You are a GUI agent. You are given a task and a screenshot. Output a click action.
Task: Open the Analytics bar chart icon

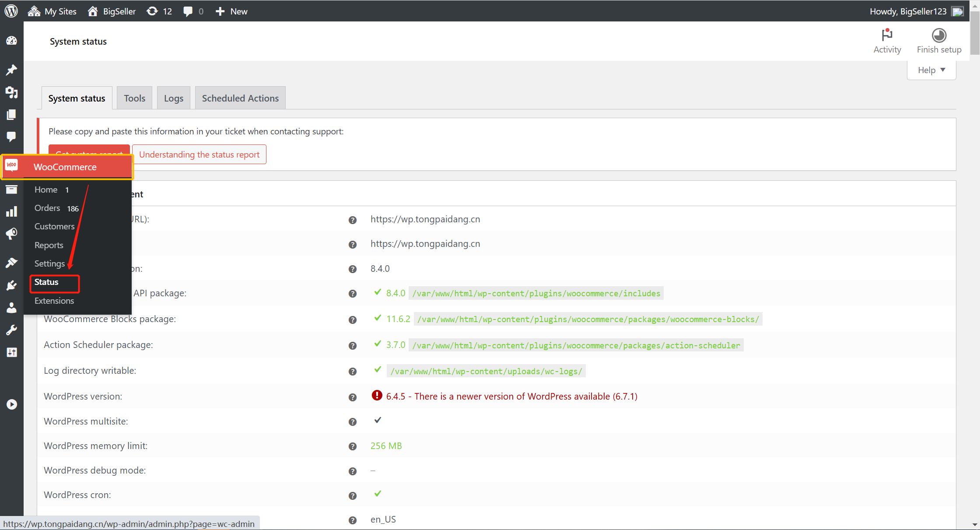(x=11, y=212)
